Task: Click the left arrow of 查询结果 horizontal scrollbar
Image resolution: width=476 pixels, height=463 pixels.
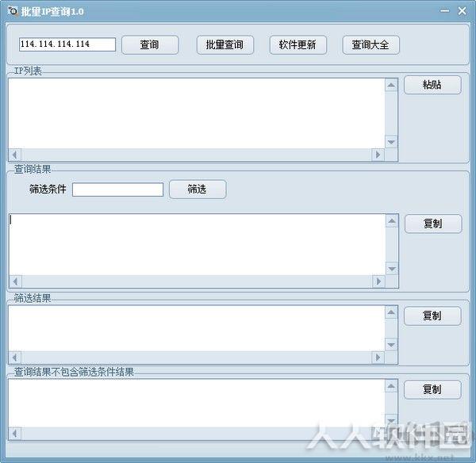Action: (x=16, y=281)
